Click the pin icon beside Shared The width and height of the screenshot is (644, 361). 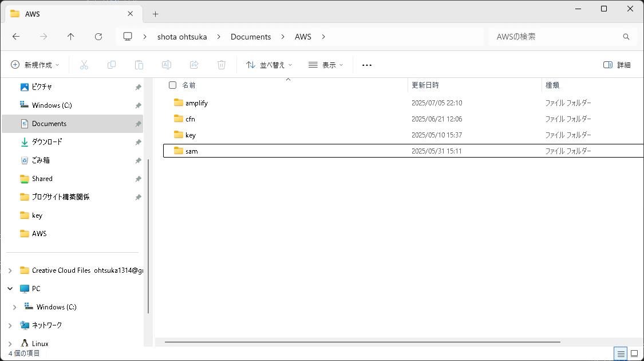(x=138, y=179)
